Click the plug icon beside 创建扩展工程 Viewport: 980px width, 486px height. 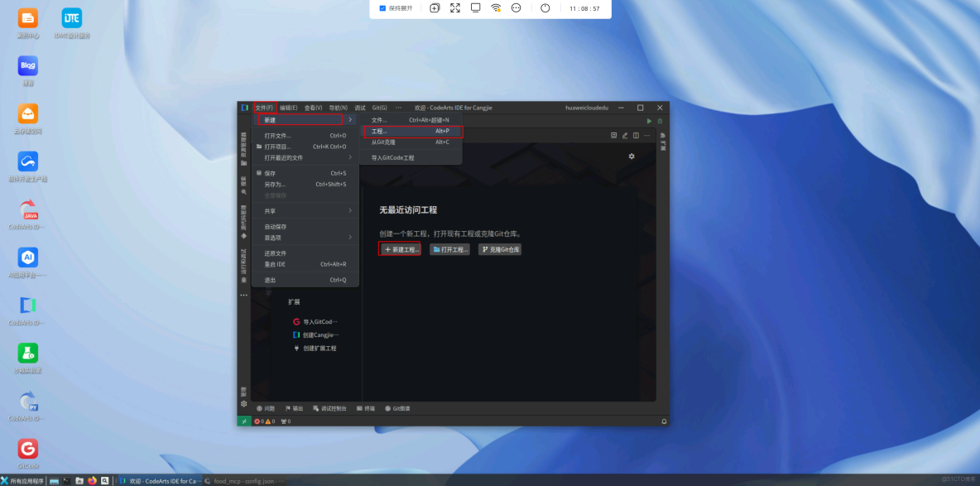click(x=295, y=348)
